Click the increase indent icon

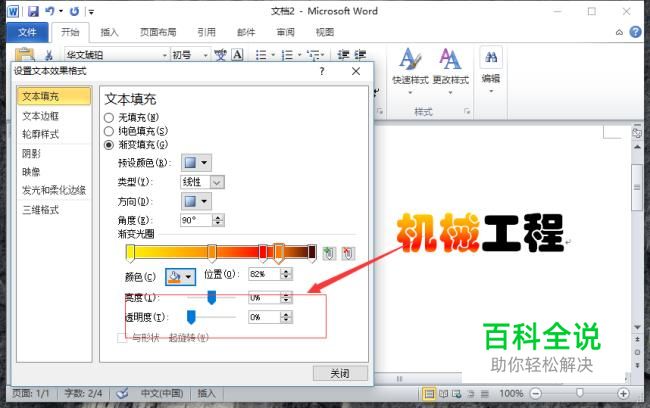point(360,55)
